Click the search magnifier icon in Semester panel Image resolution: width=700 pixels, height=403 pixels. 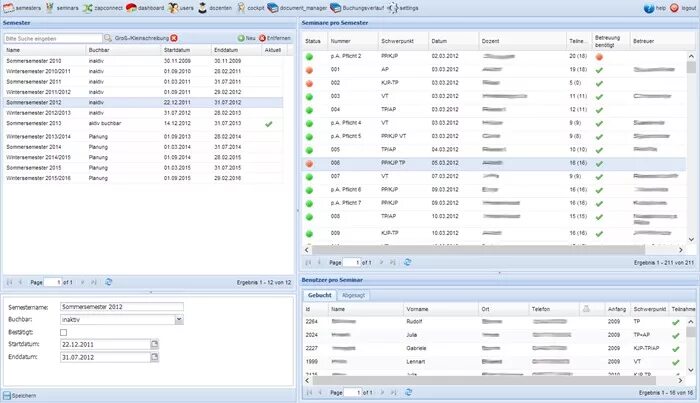pyautogui.click(x=108, y=38)
